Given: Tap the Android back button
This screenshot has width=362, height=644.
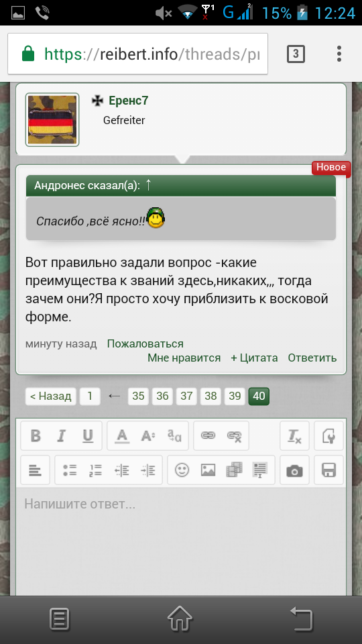Looking at the screenshot, I should pyautogui.click(x=302, y=619).
